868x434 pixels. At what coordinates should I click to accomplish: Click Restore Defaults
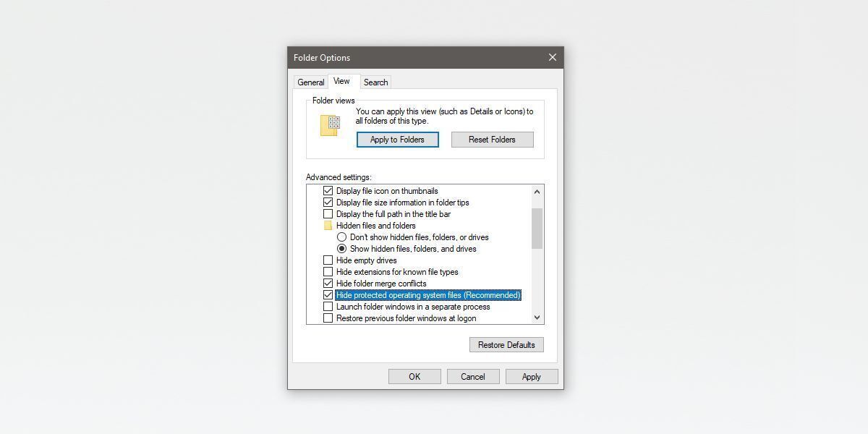pyautogui.click(x=506, y=344)
